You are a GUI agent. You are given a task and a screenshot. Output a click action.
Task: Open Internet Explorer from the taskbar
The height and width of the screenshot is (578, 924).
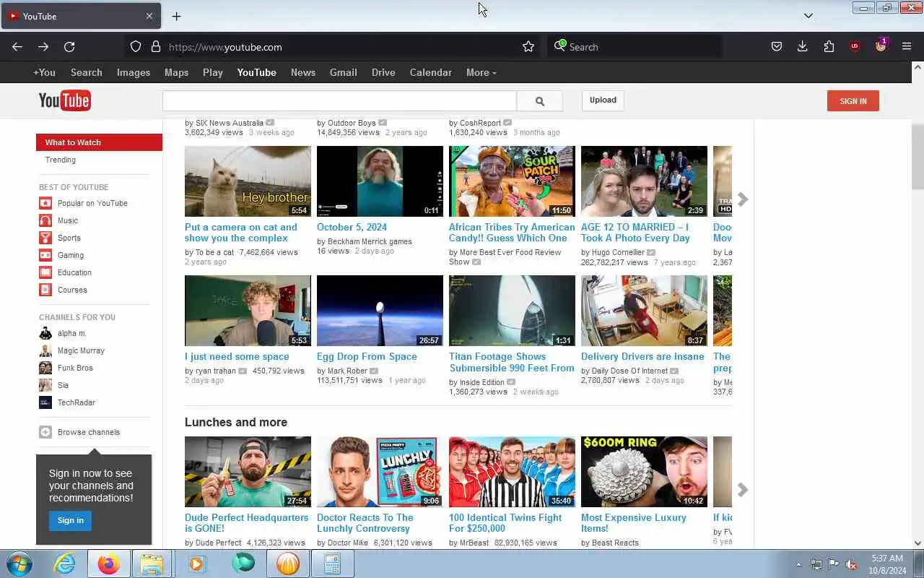pos(65,564)
